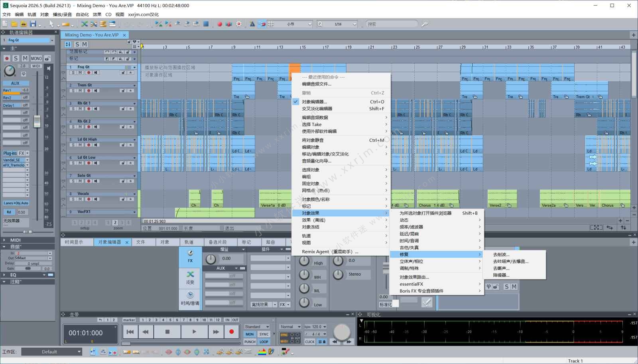Screen dimensions: 638x364
Task: Open the 文件 menu
Action: [x=7, y=14]
